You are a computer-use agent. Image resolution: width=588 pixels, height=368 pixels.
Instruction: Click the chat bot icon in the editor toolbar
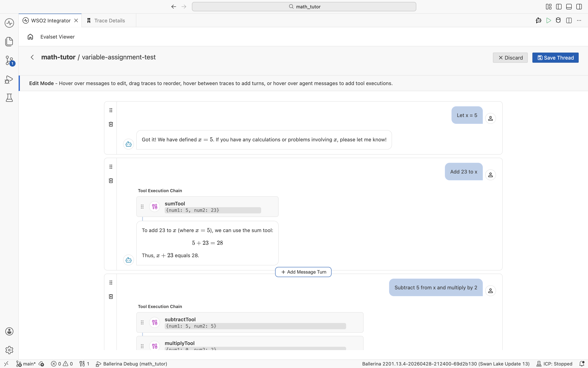pos(538,20)
